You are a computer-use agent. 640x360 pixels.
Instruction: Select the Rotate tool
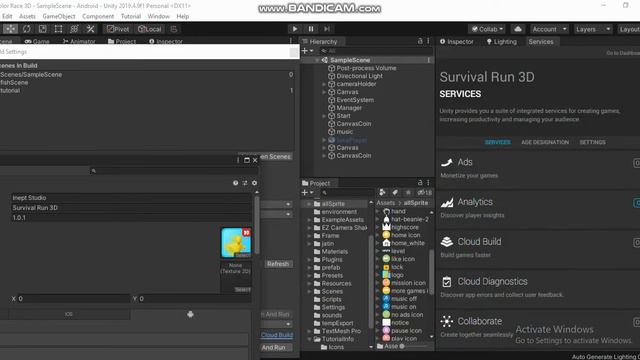pos(27,29)
